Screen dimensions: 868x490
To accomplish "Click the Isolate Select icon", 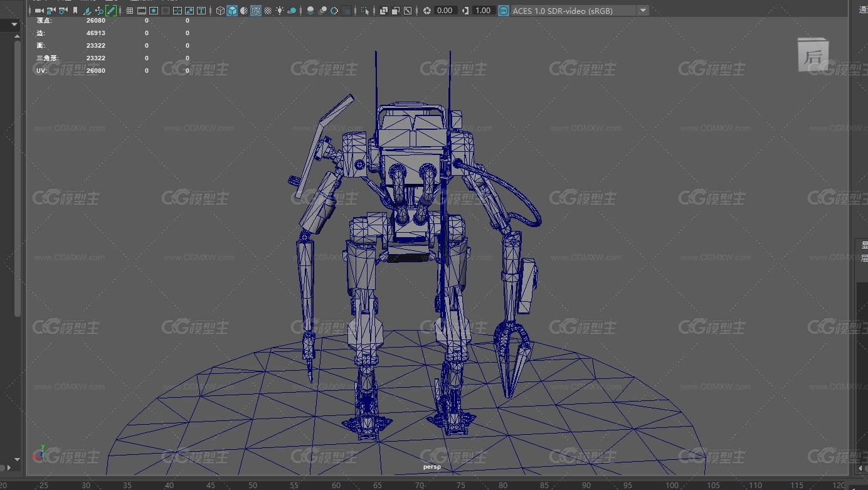I will tap(365, 11).
